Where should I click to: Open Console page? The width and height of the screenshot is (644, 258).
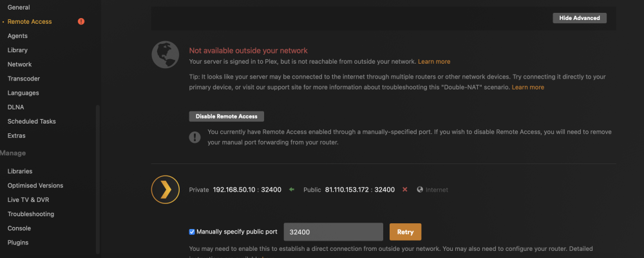[x=19, y=228]
